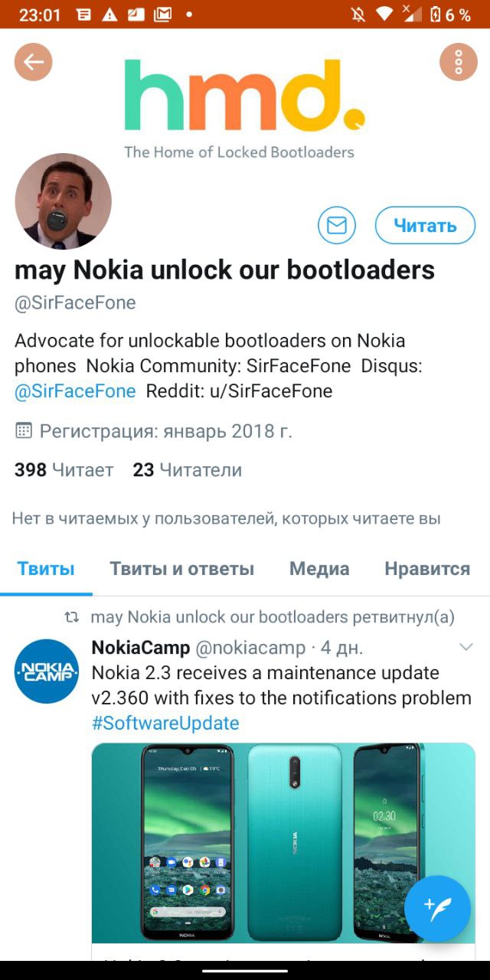Expand the tweet options chevron
The image size is (490, 980).
point(465,648)
